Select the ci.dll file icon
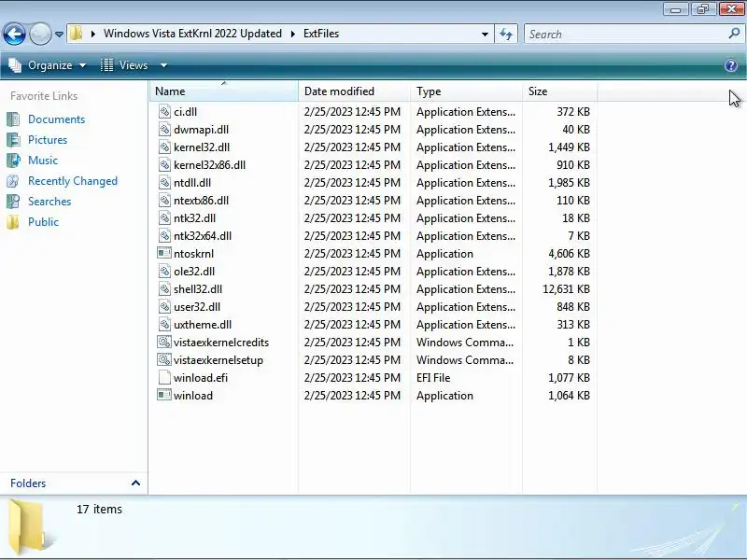Screen dimensions: 747x560 point(164,111)
